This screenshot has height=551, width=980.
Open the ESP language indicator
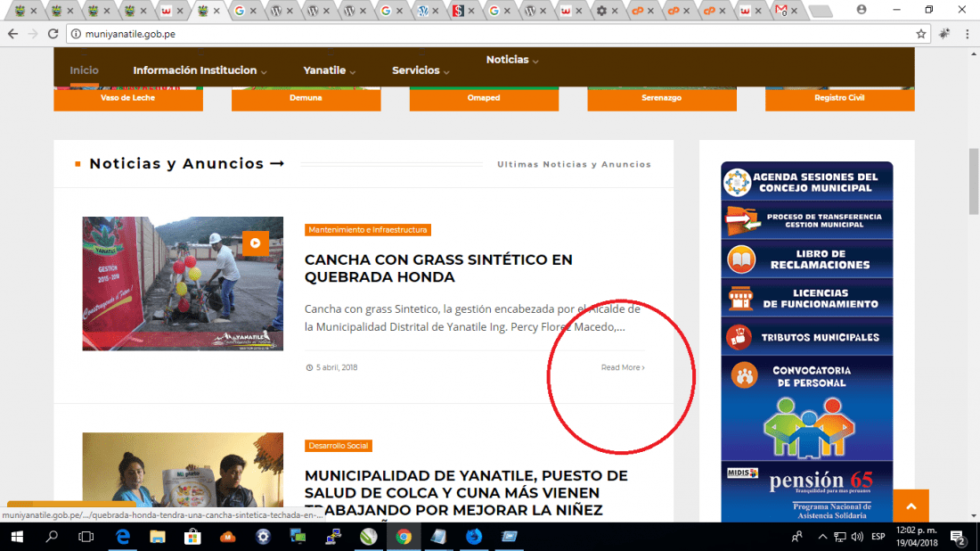point(878,537)
